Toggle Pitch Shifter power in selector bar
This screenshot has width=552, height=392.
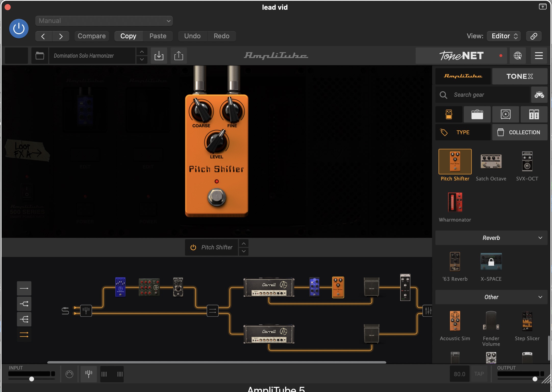(193, 247)
